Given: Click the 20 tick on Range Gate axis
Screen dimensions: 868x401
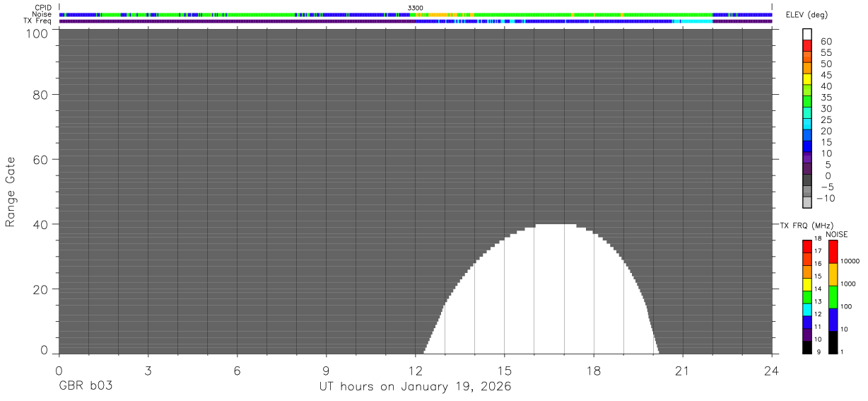Looking at the screenshot, I should pos(40,289).
